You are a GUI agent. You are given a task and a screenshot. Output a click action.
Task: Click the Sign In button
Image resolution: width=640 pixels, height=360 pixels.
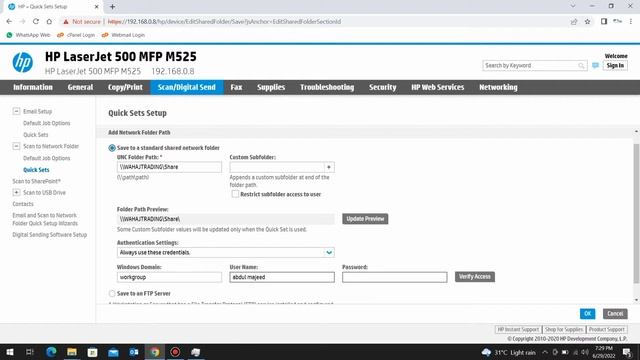[615, 65]
